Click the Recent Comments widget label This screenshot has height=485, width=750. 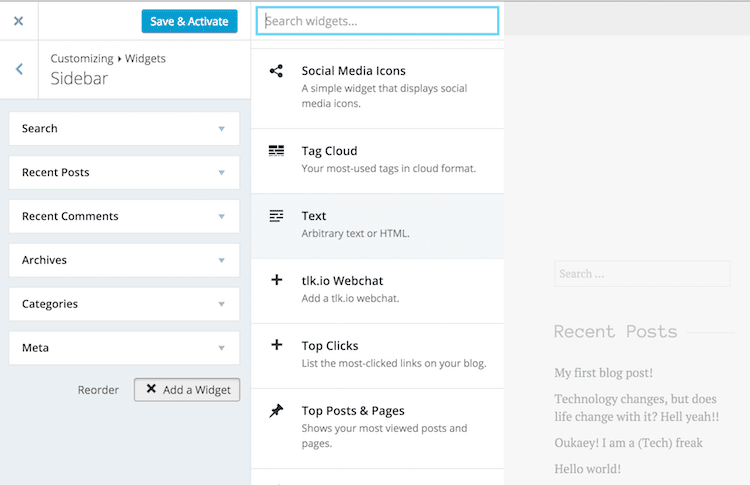pyautogui.click(x=70, y=216)
